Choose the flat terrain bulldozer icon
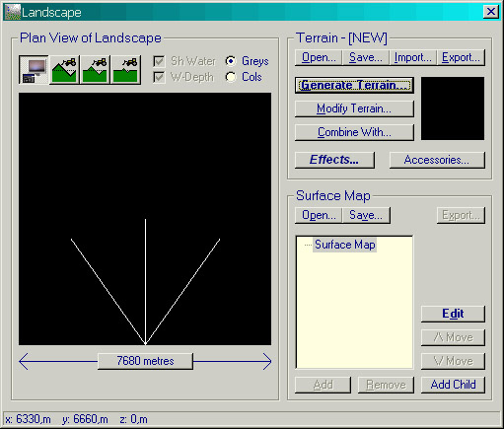504x429 pixels. tap(125, 70)
